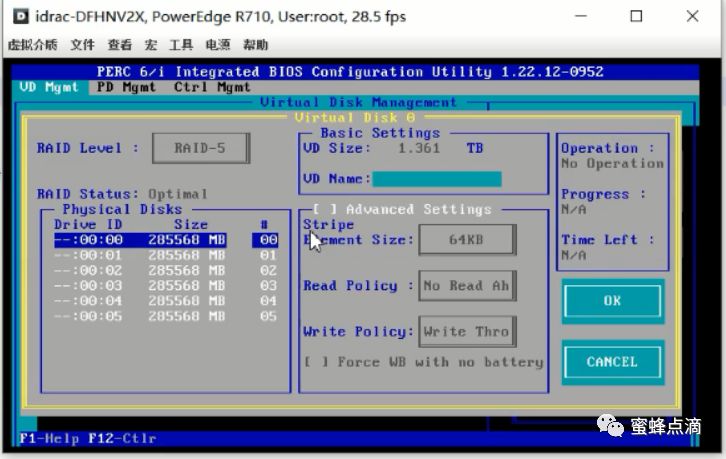The image size is (726, 459).
Task: Close the iDRAC console window
Action: point(693,16)
